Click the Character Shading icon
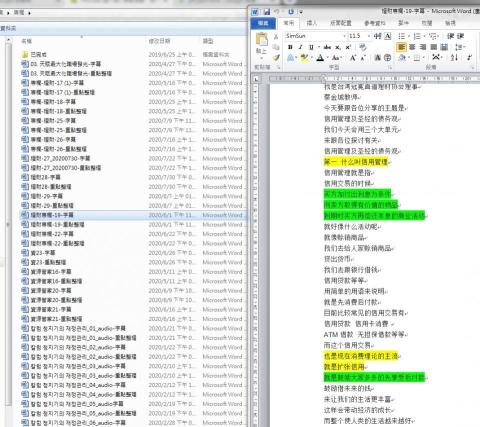Screen dimensions: 480x427 click(378, 58)
